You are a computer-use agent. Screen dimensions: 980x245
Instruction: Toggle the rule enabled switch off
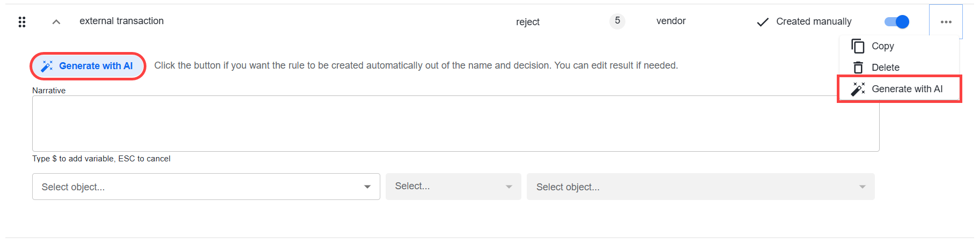point(897,21)
